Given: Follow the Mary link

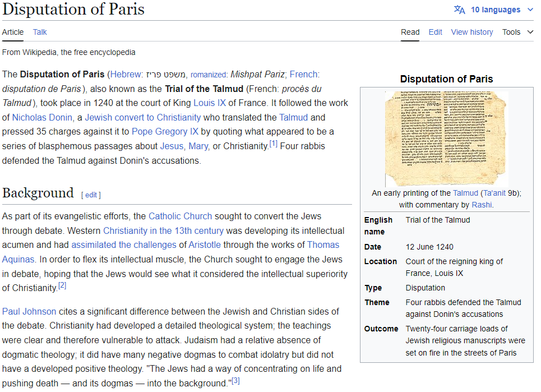Looking at the screenshot, I should (198, 146).
